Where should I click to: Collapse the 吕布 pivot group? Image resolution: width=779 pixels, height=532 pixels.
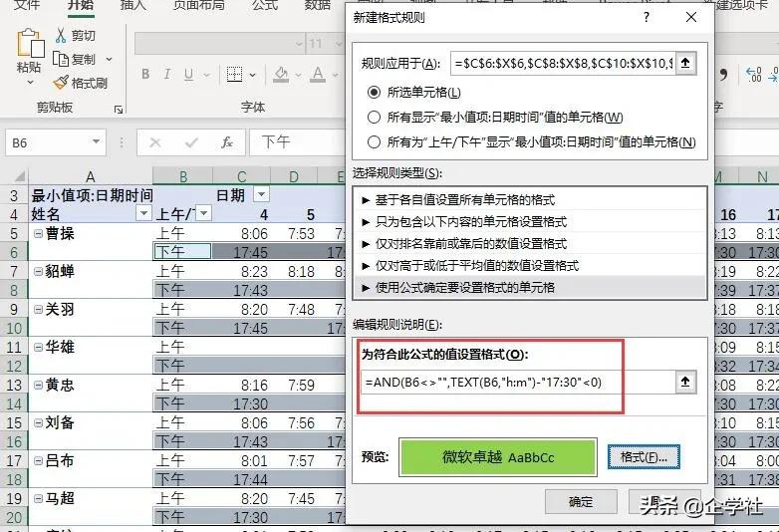[38, 460]
